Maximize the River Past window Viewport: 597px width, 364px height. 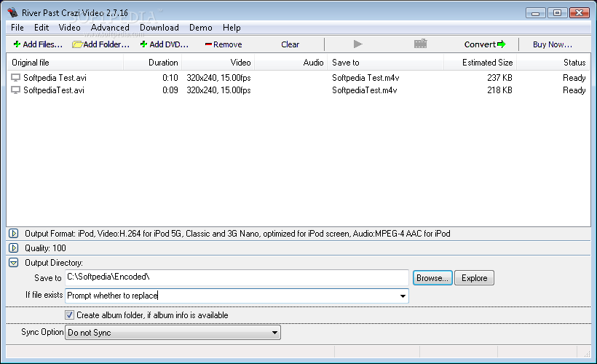click(x=557, y=13)
